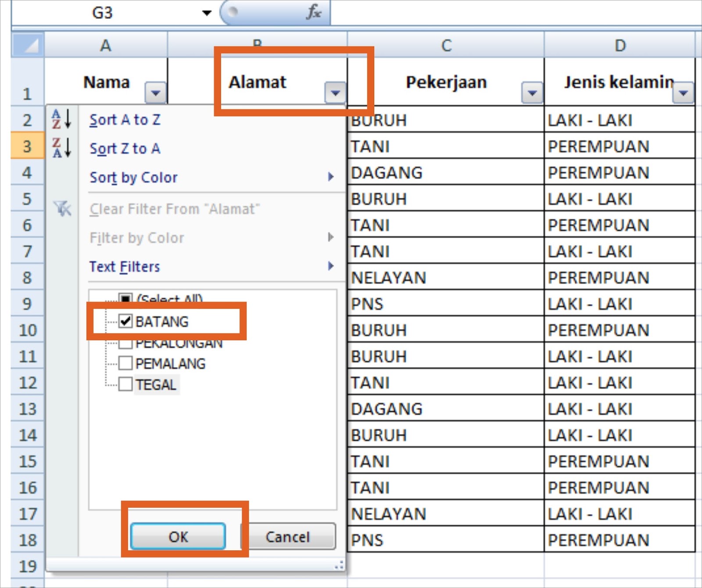Click the Insert Function fx icon

click(x=314, y=12)
